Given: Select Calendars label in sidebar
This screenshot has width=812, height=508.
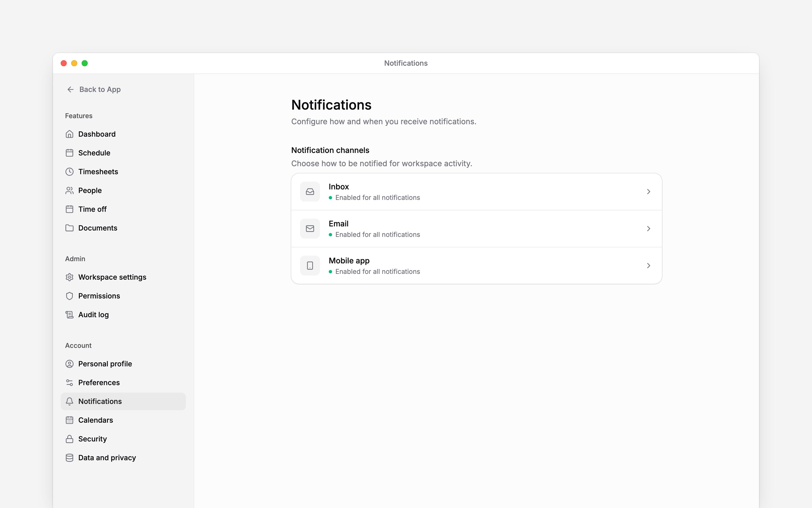Looking at the screenshot, I should tap(96, 420).
